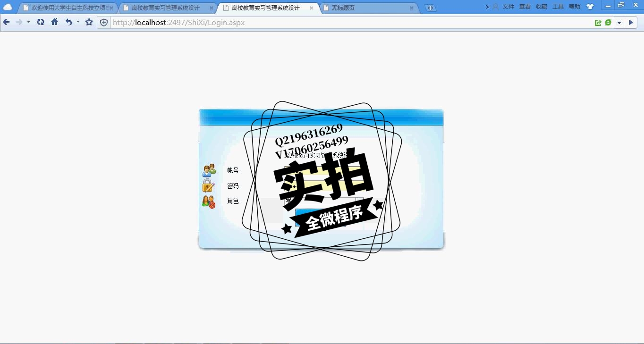Click the padlock icon beside 密码

point(208,186)
